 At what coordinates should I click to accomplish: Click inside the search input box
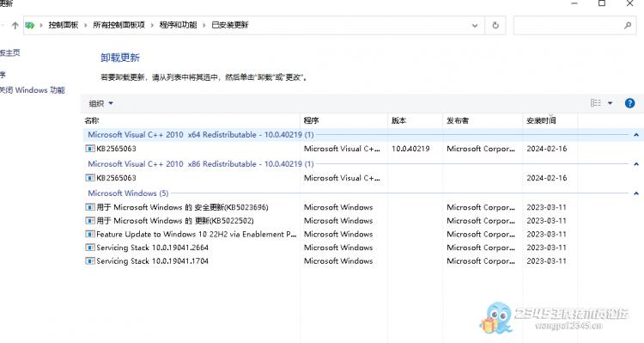coord(568,26)
